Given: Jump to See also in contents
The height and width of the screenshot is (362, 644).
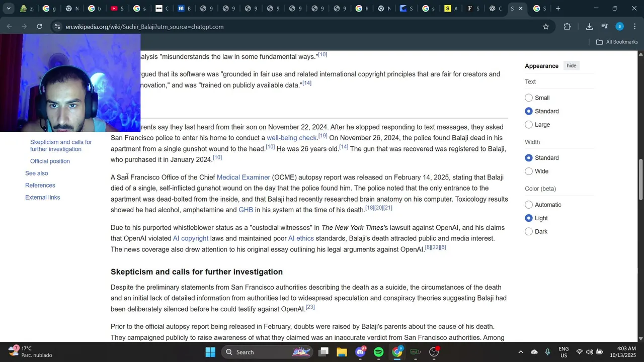Looking at the screenshot, I should tap(37, 173).
